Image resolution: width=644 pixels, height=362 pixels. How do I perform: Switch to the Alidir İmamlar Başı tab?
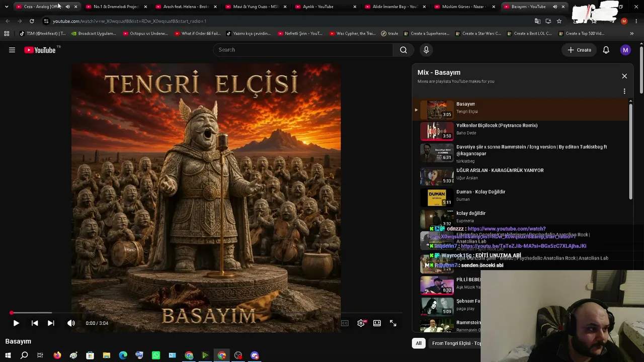pos(395,7)
